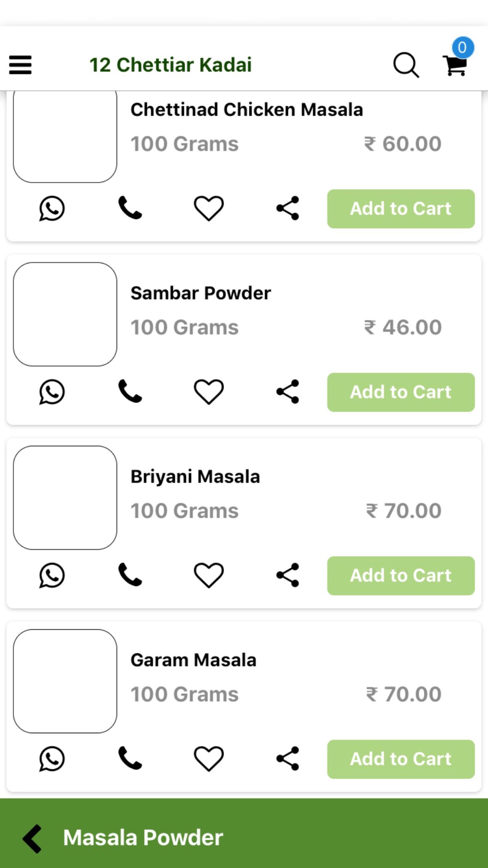Image resolution: width=488 pixels, height=868 pixels.
Task: Go back from Masala Powder category
Action: [32, 839]
